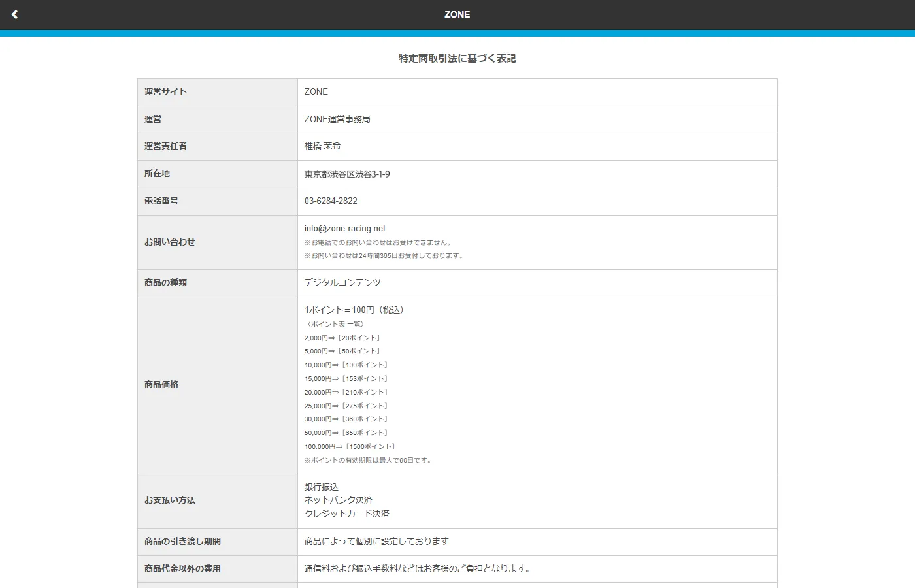Click the 商品の種類 row label
Viewport: 915px width, 588px height.
[x=165, y=282]
